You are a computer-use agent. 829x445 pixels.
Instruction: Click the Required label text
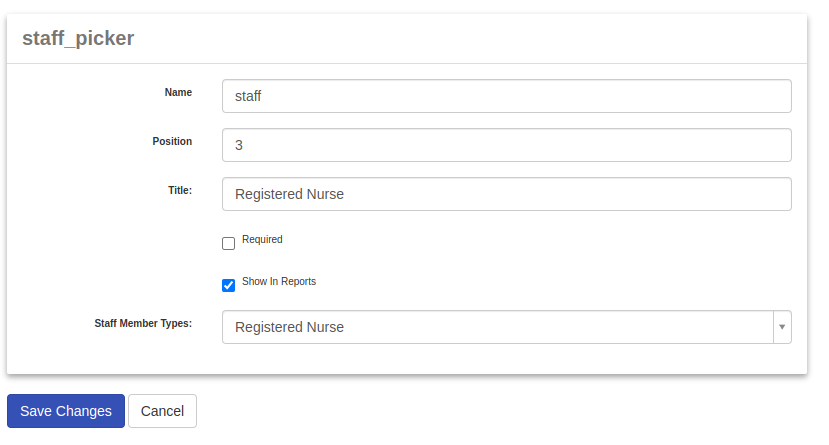(262, 240)
